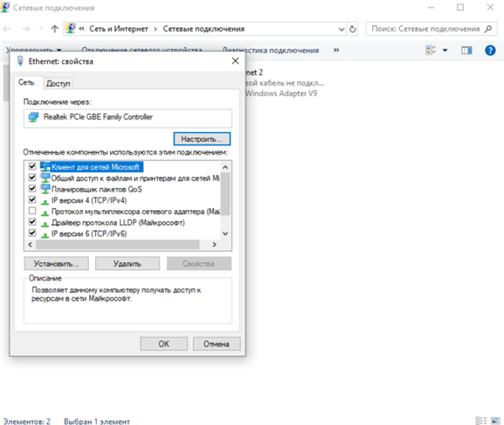Click the LLDP driver protocol icon
The width and height of the screenshot is (504, 425).
pos(45,223)
